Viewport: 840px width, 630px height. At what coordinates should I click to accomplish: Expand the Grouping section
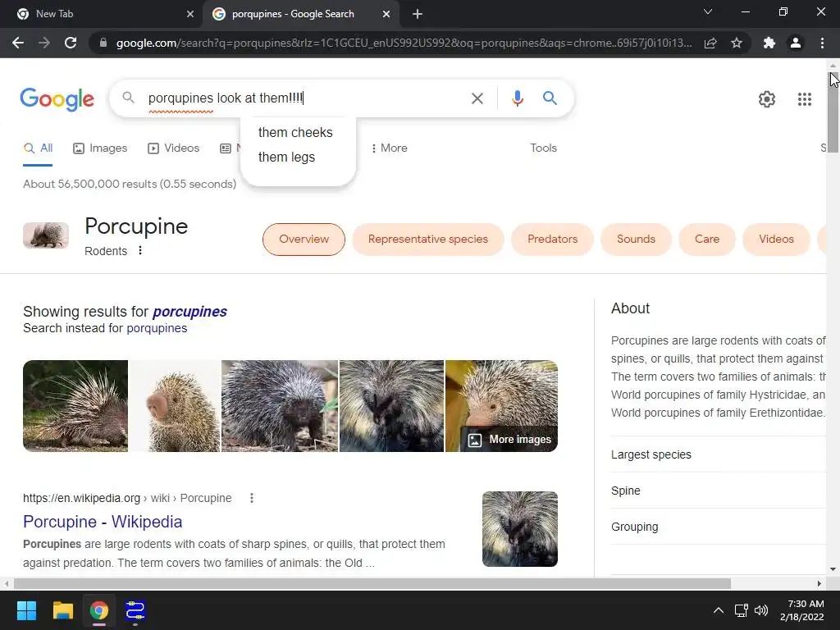tap(718, 527)
